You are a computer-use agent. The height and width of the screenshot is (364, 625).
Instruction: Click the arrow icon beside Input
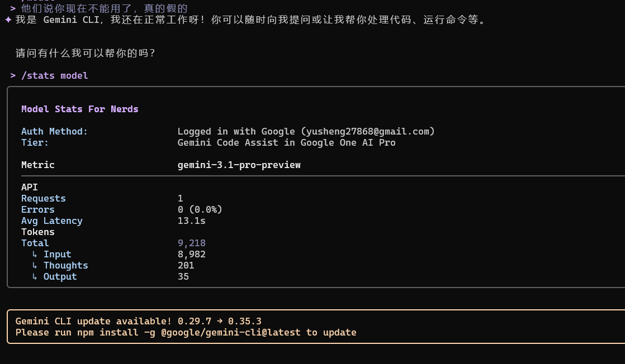coord(35,254)
